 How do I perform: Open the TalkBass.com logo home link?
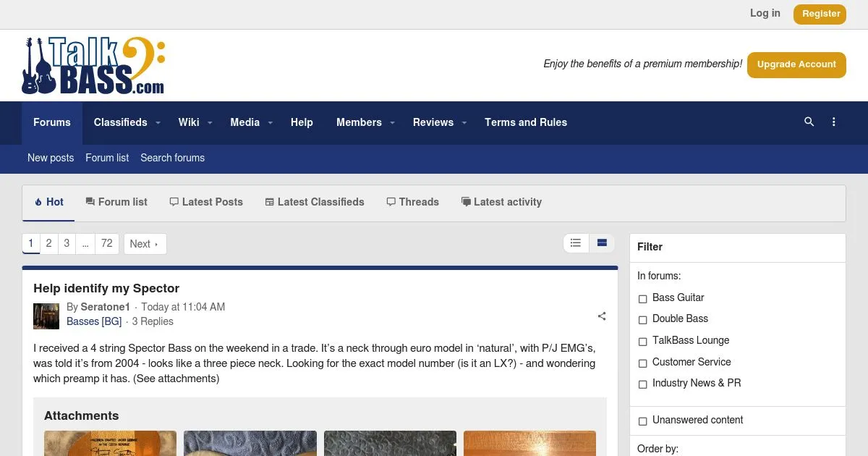pyautogui.click(x=93, y=65)
